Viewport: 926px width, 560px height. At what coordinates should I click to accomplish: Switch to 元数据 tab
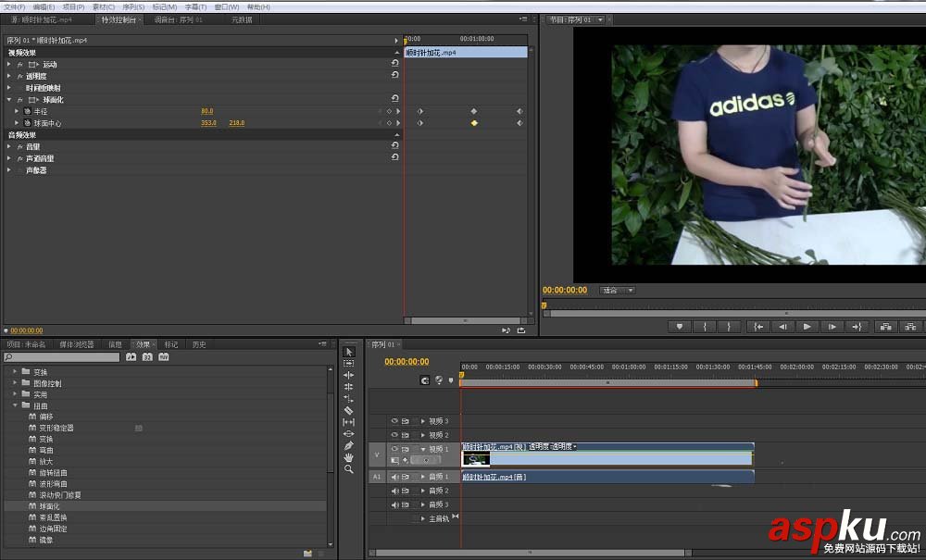point(242,19)
